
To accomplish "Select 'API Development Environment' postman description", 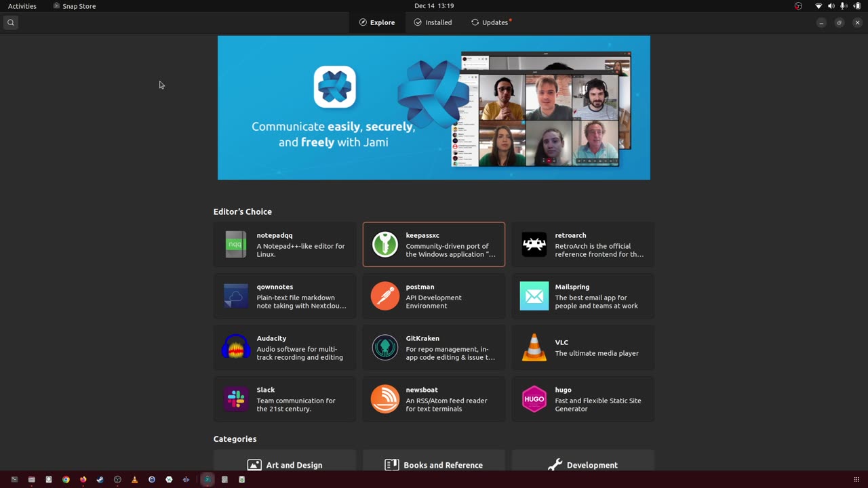I will pos(433,302).
